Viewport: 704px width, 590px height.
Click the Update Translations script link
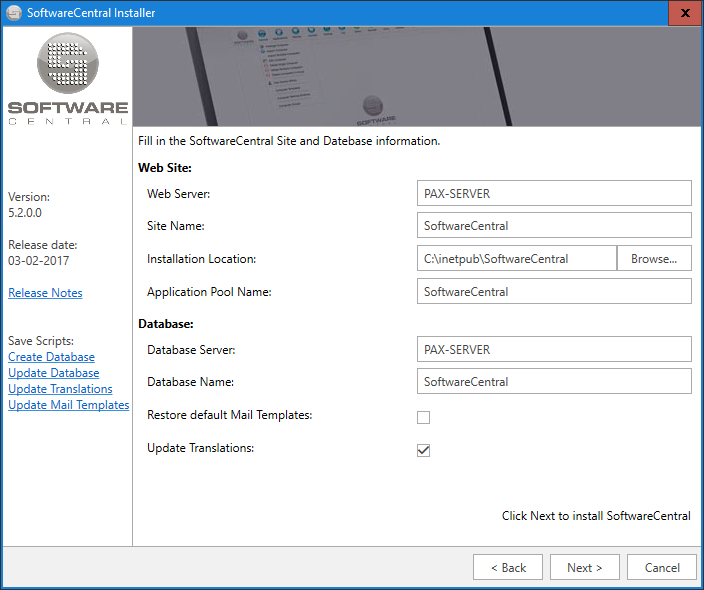(60, 389)
